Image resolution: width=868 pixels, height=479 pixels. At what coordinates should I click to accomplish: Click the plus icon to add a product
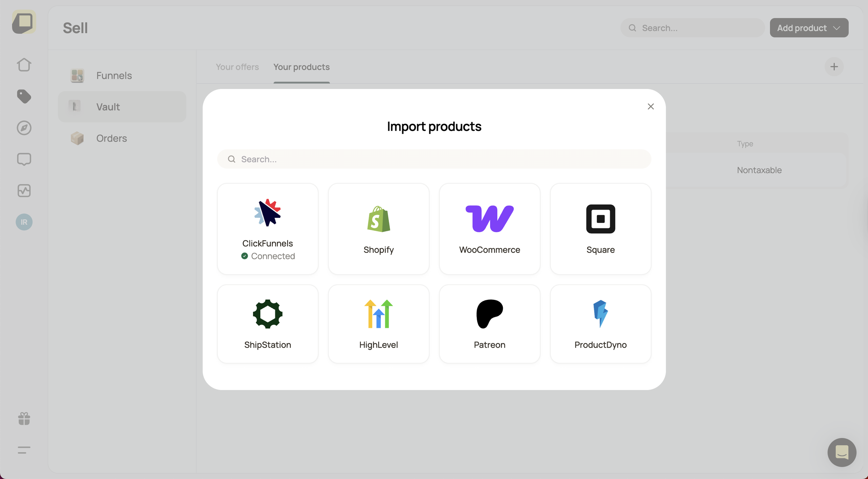point(834,67)
